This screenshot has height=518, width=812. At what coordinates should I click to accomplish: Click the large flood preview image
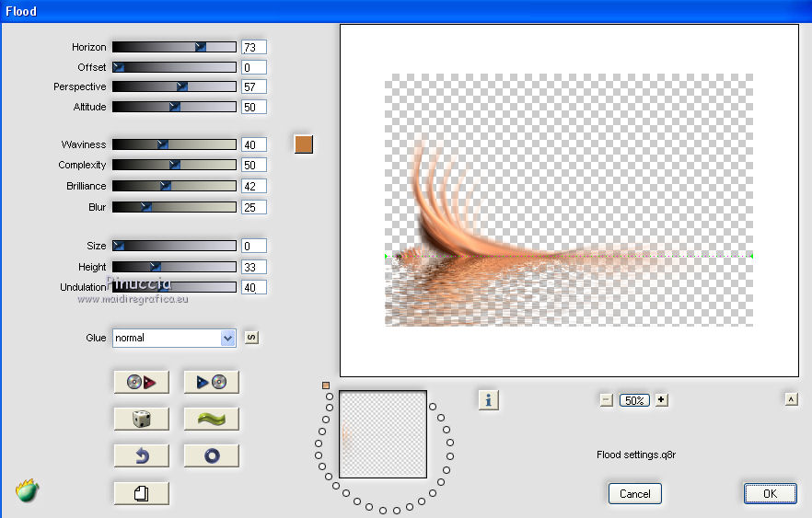pos(569,201)
